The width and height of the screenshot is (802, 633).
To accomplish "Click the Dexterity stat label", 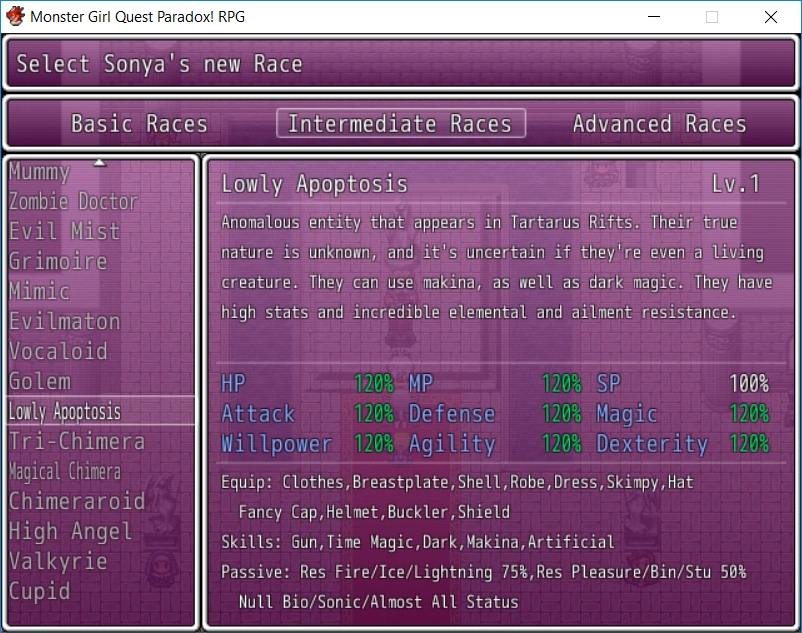I will click(652, 444).
